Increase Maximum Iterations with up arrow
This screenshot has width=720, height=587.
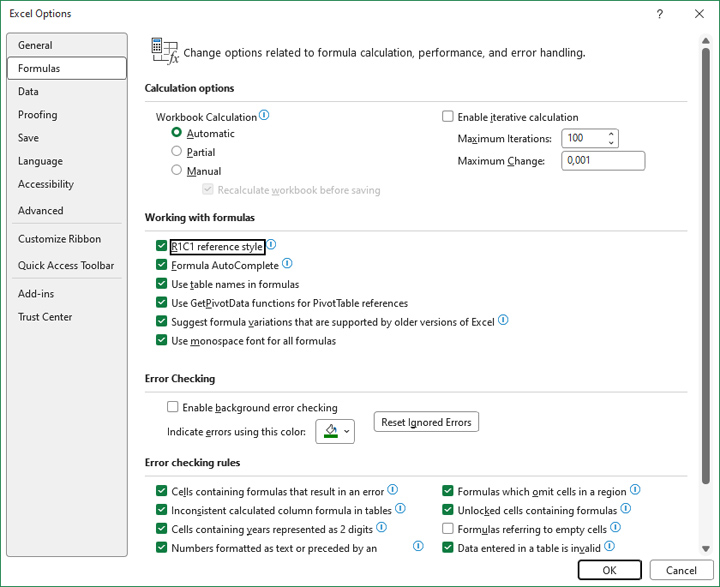pyautogui.click(x=611, y=134)
